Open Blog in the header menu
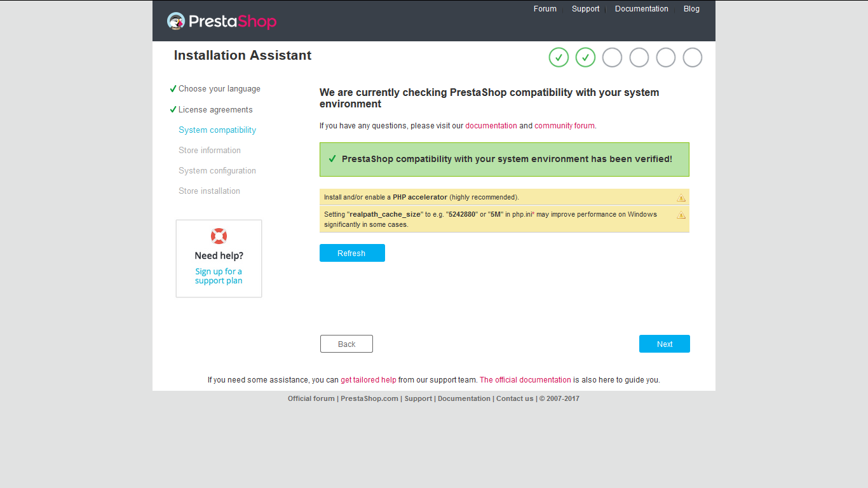Screen dimensions: 868x488 [691, 9]
